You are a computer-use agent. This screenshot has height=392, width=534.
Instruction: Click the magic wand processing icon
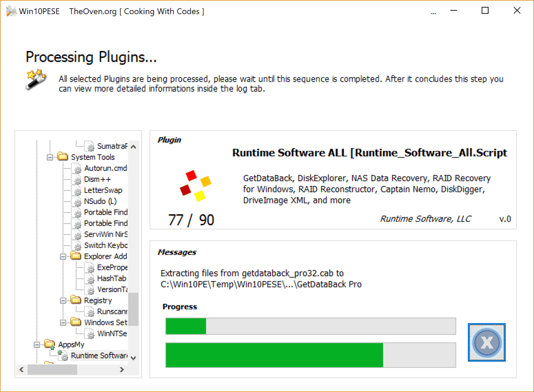pos(36,79)
